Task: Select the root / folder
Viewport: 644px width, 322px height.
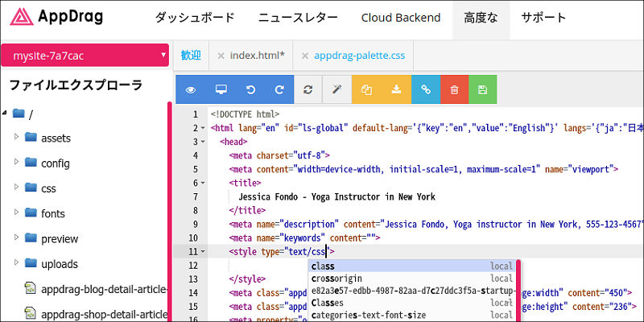Action: [23, 114]
